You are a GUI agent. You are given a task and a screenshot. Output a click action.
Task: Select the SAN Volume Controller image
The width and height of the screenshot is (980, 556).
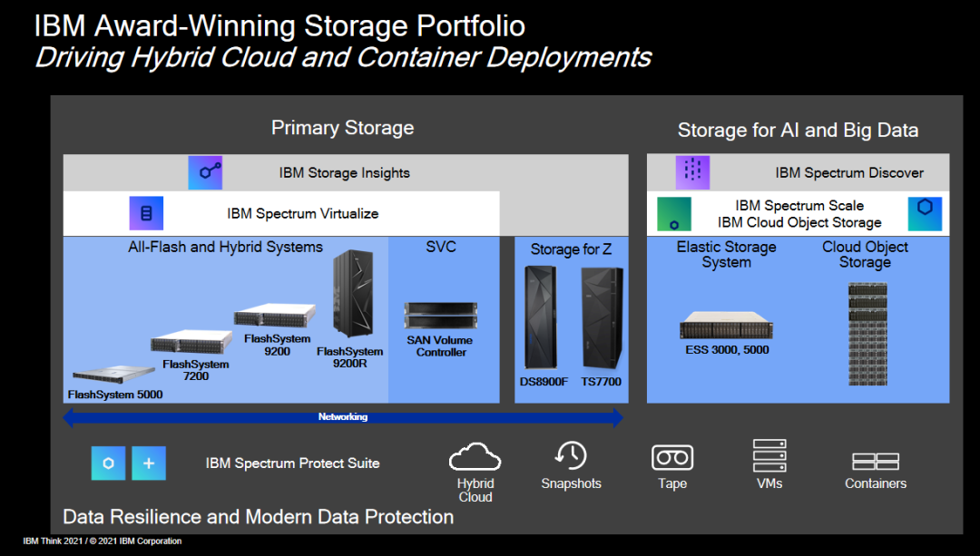[441, 316]
